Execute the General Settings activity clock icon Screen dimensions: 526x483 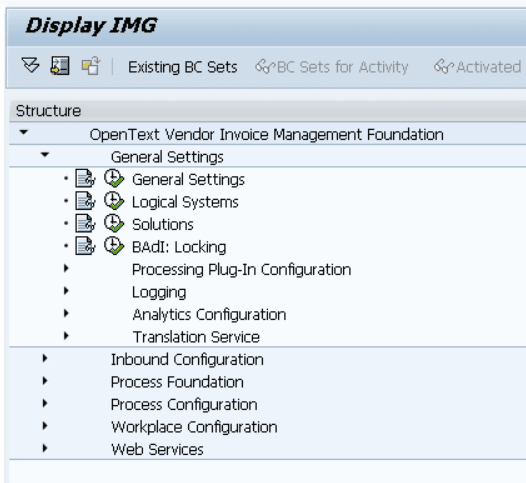click(114, 178)
